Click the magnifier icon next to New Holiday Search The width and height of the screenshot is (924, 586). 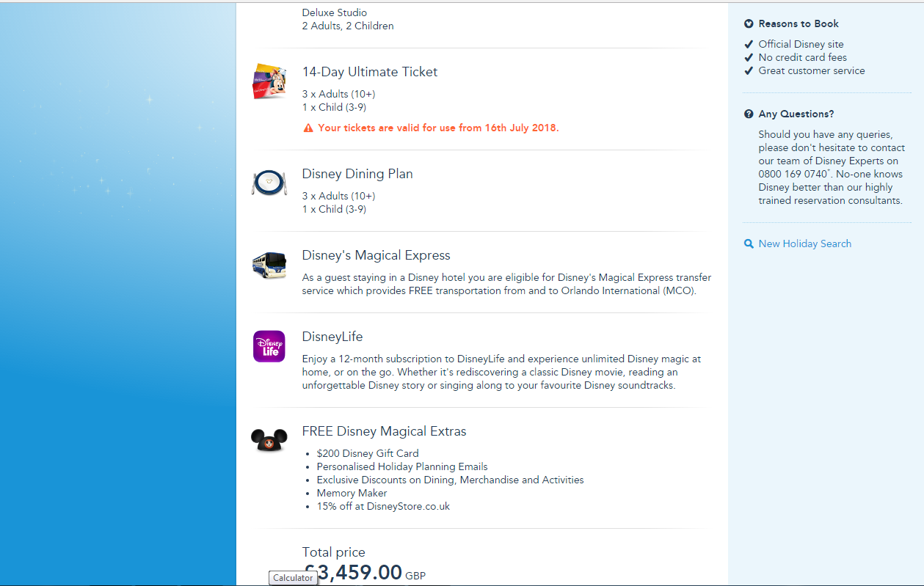(749, 243)
